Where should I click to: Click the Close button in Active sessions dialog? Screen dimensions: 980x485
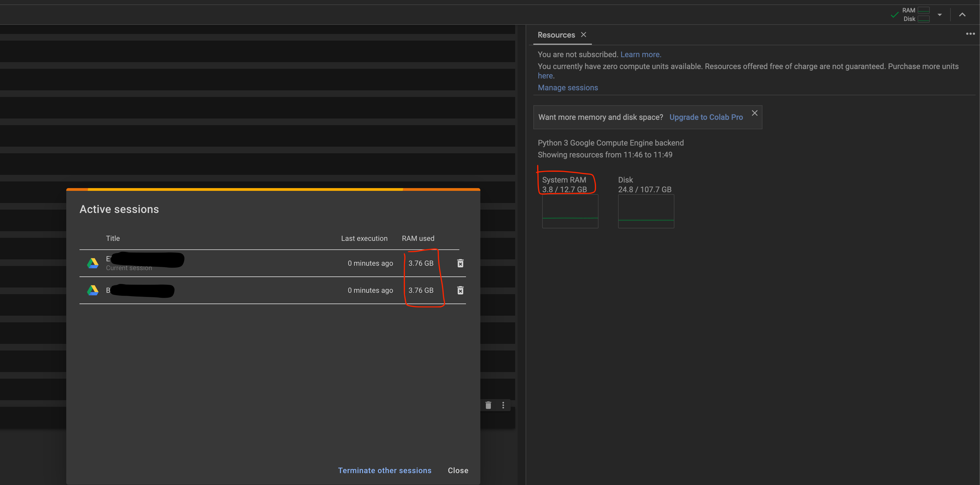[458, 470]
